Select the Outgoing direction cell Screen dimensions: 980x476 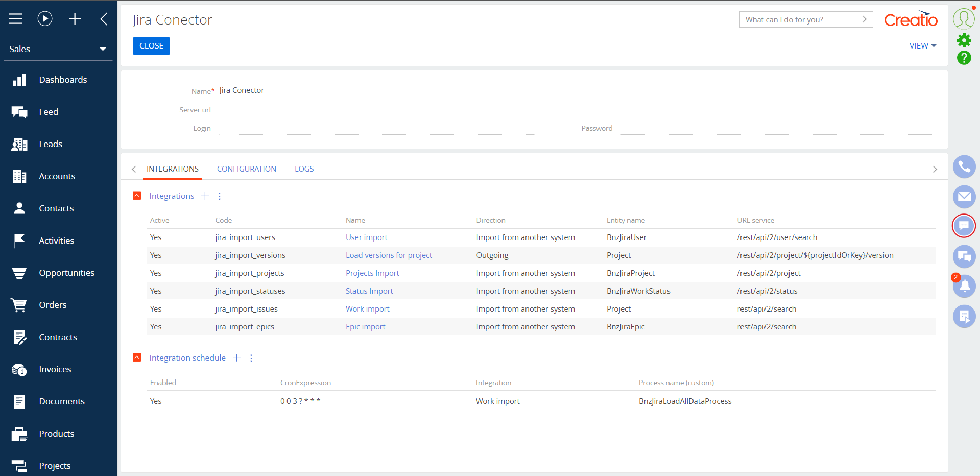point(492,255)
